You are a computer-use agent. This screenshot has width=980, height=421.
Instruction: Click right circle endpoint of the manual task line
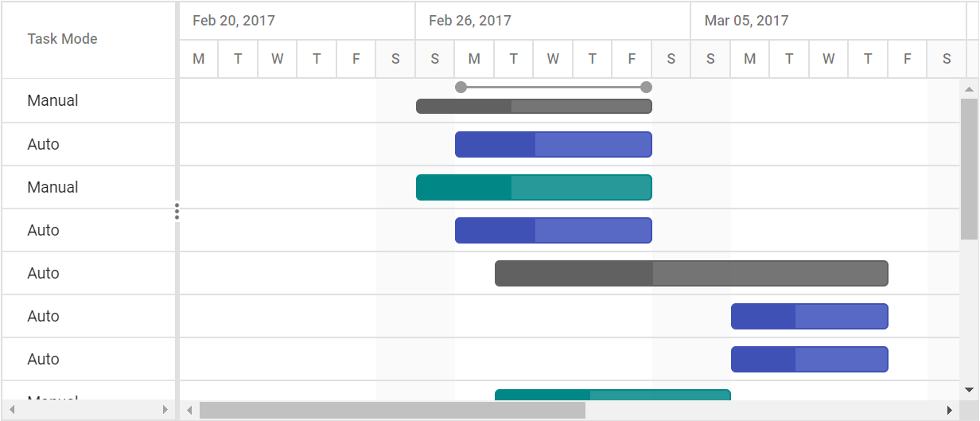646,87
